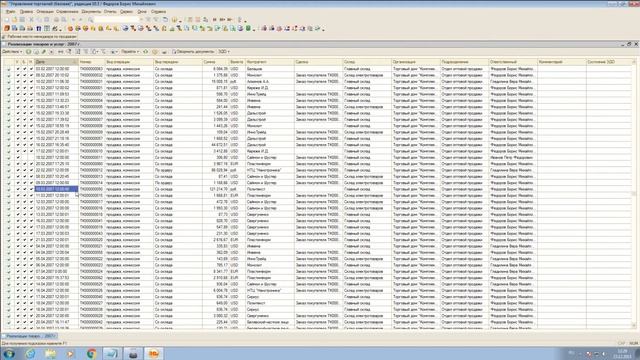Open the Сервис menu

coord(126,12)
